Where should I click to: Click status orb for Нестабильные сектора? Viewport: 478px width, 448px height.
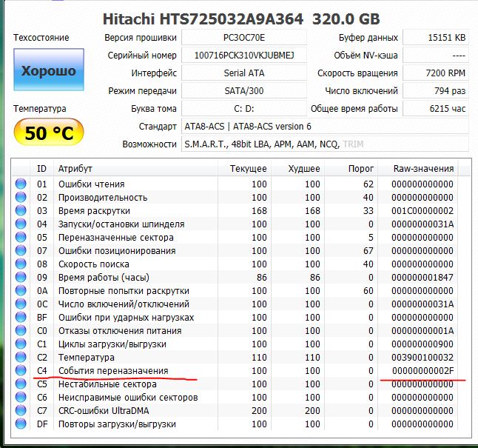21,384
